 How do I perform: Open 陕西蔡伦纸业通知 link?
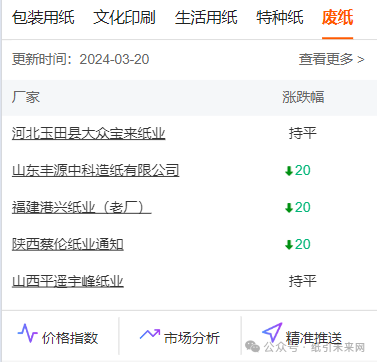pos(68,244)
